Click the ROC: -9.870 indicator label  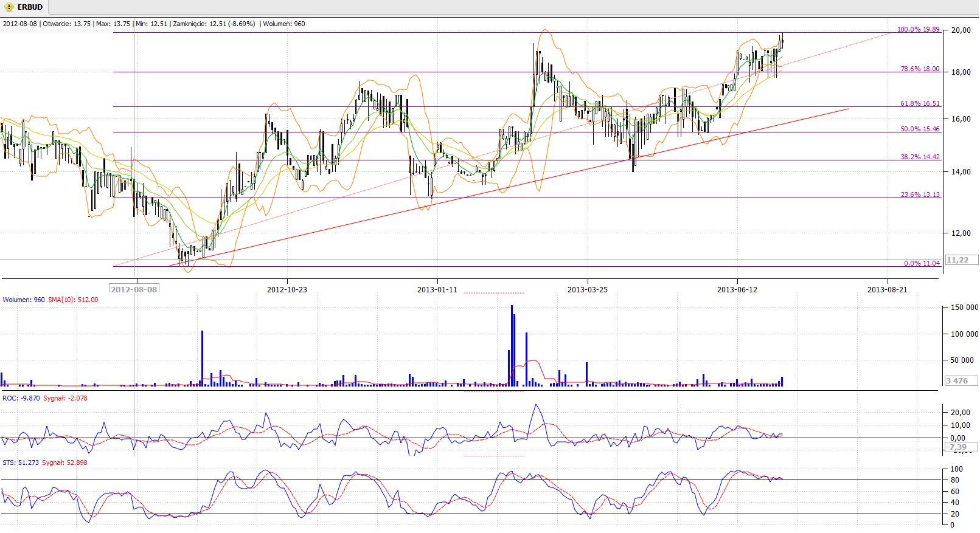tap(21, 398)
